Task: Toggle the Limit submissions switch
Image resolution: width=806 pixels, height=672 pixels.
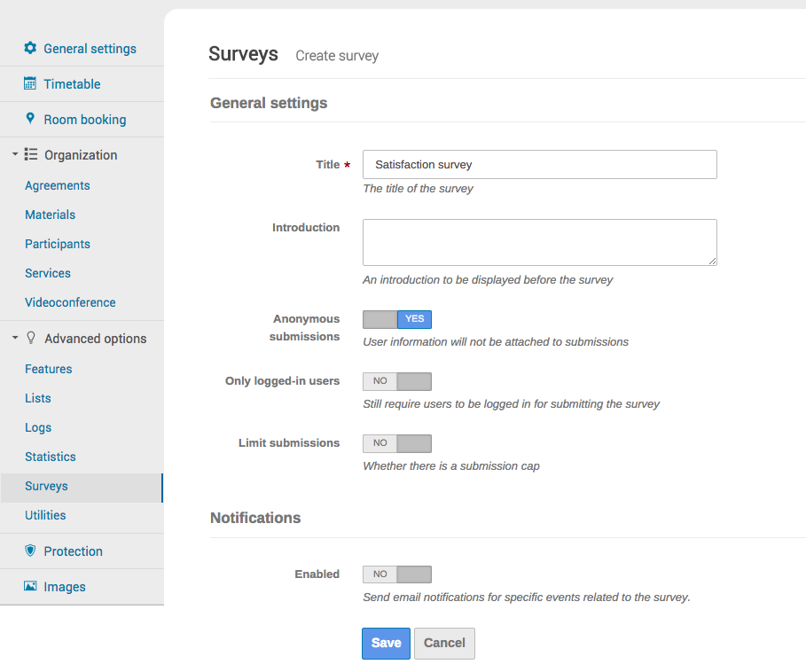Action: coord(397,443)
